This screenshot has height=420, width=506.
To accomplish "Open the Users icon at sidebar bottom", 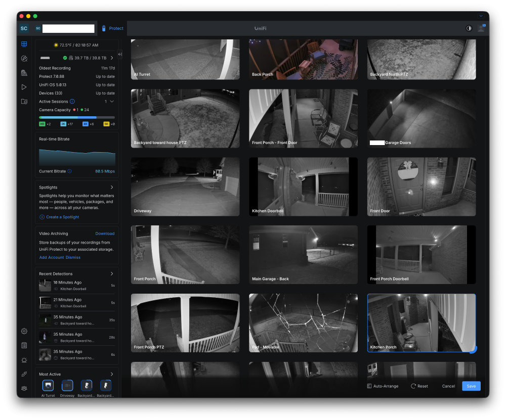I will point(24,388).
